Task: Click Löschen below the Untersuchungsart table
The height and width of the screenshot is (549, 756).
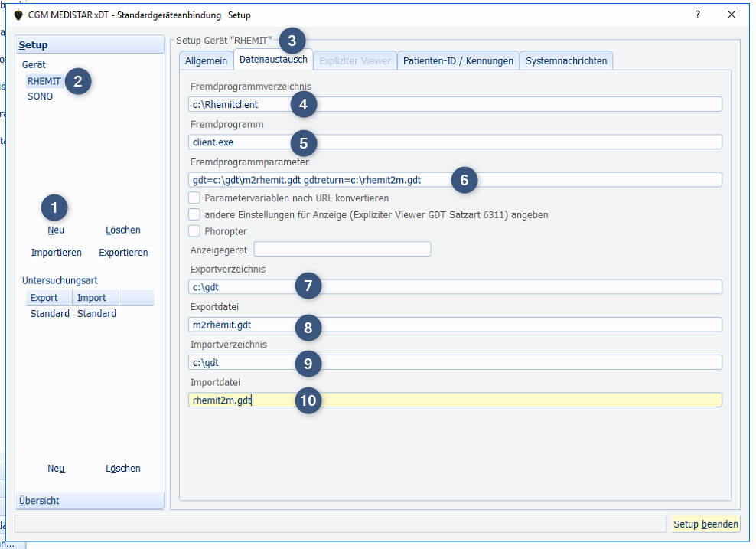Action: pyautogui.click(x=123, y=469)
